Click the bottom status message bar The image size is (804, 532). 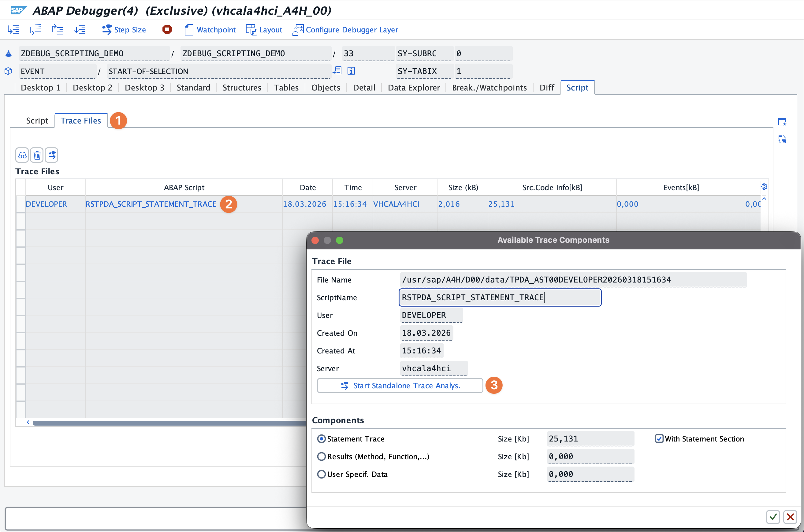pyautogui.click(x=156, y=519)
